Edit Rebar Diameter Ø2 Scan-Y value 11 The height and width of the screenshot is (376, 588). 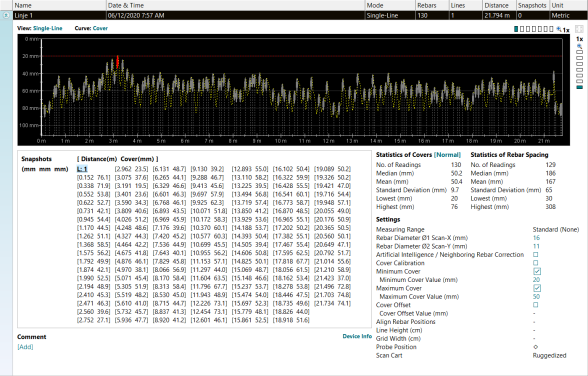(536, 246)
